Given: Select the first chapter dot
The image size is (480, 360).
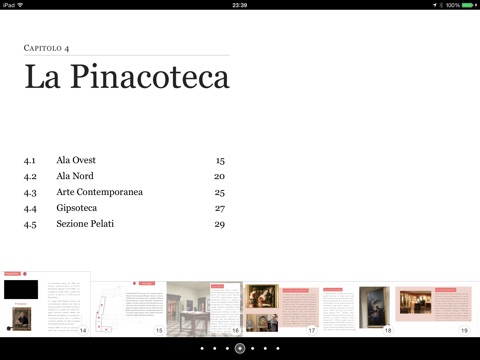Looking at the screenshot, I should point(202,349).
